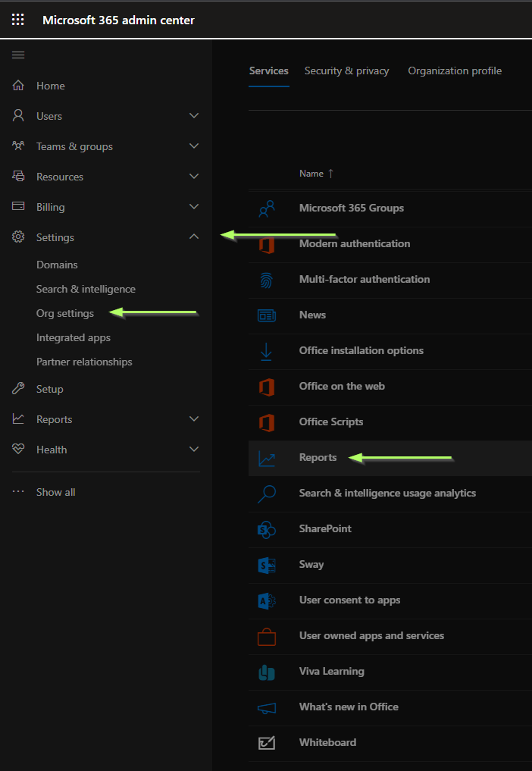Viewport: 532px width, 771px height.
Task: Switch to the Security & privacy tab
Action: pos(346,71)
